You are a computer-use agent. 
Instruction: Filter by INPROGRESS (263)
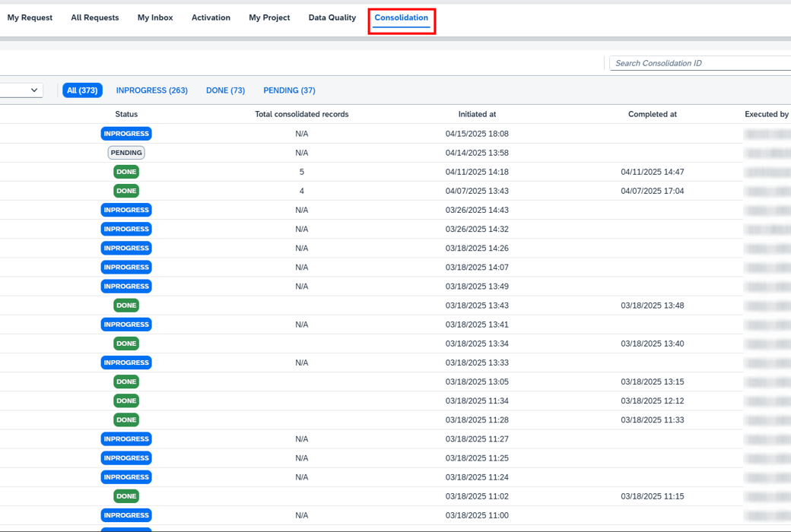(152, 90)
